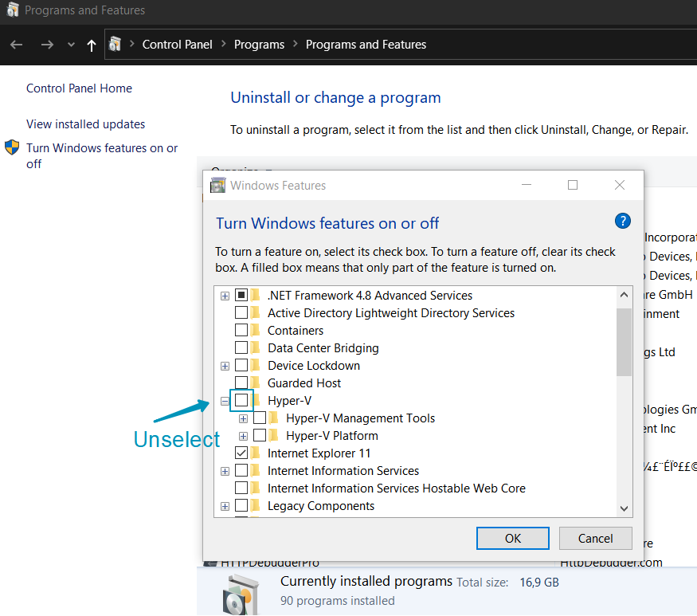Click the features list scroll down arrow
The width and height of the screenshot is (697, 616).
[624, 508]
